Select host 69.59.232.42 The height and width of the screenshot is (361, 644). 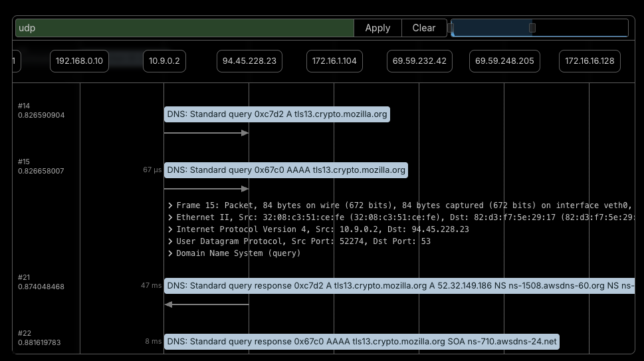[419, 61]
